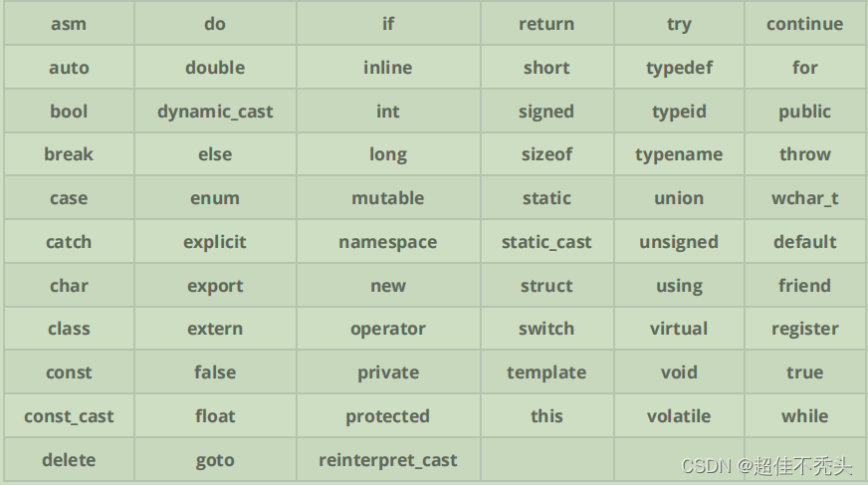Select the 'mutable' keyword cell

click(388, 198)
